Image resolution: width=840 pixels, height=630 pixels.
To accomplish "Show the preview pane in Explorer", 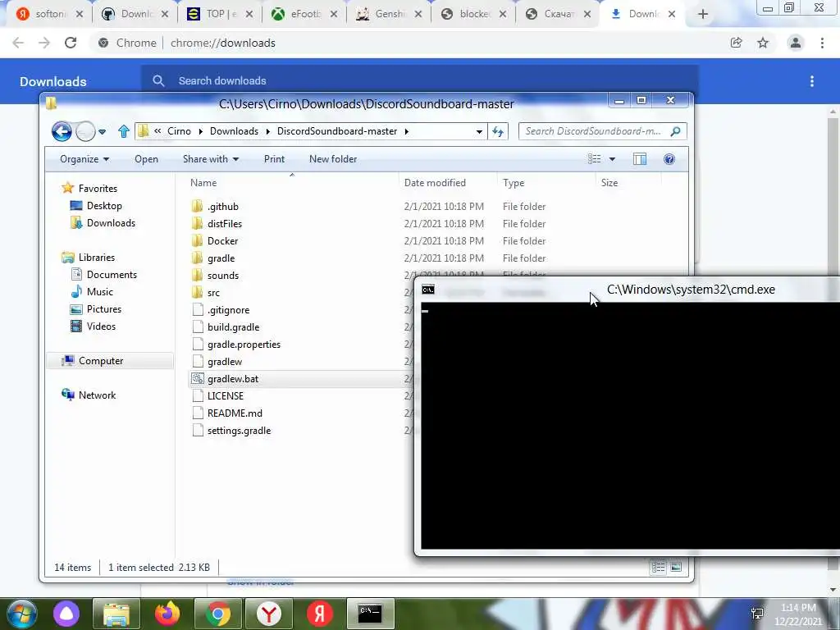I will (640, 159).
